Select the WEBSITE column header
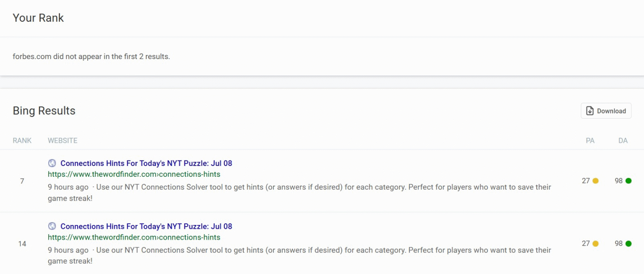 [62, 141]
